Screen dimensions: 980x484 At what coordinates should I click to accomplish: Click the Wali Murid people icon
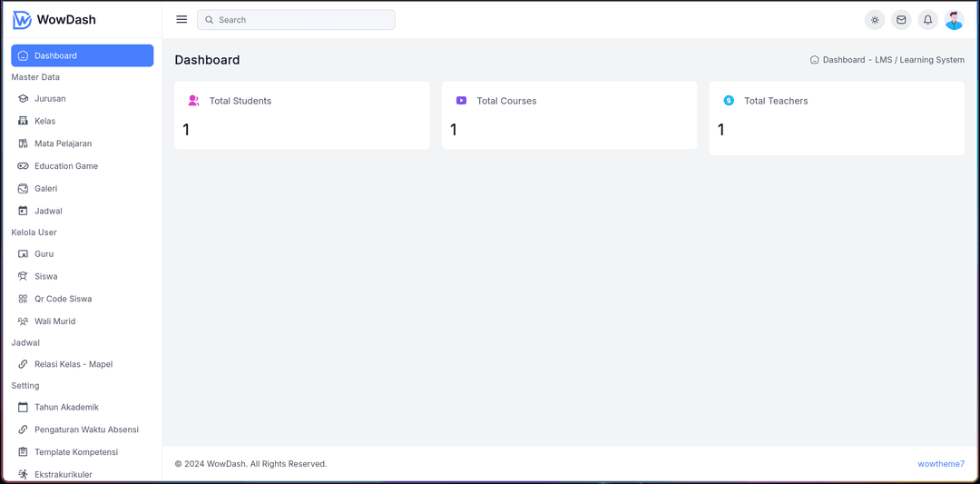[23, 321]
